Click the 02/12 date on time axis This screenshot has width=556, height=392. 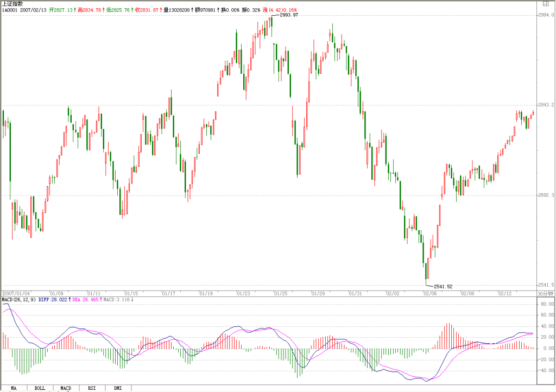pos(505,294)
